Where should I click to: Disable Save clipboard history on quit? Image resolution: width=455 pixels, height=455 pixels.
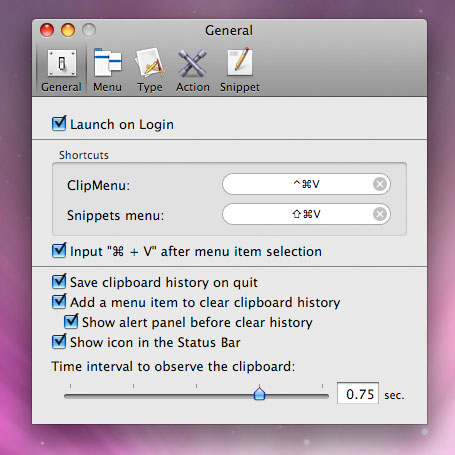pyautogui.click(x=59, y=282)
